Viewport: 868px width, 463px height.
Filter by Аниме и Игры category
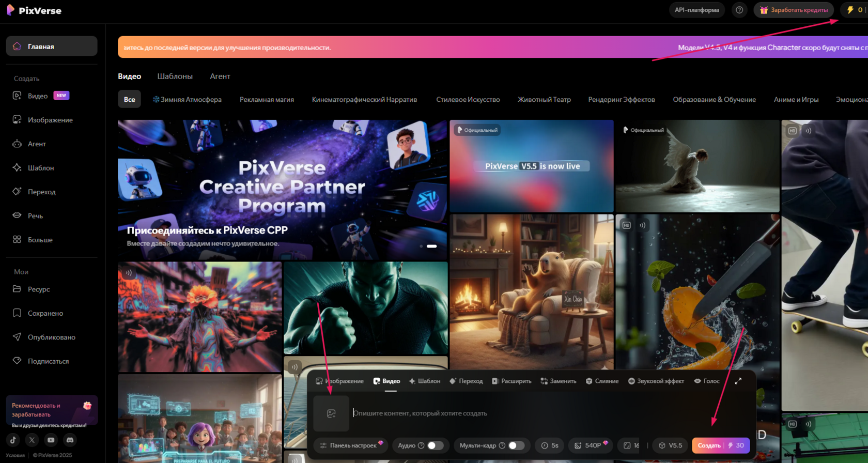pos(796,99)
